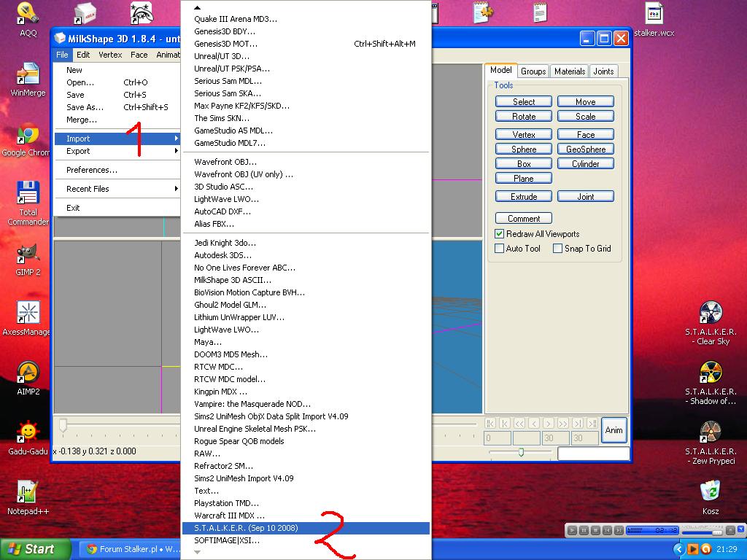Stop playback in the AIMP mini player
Screen dimensions: 747x560
tap(595, 530)
